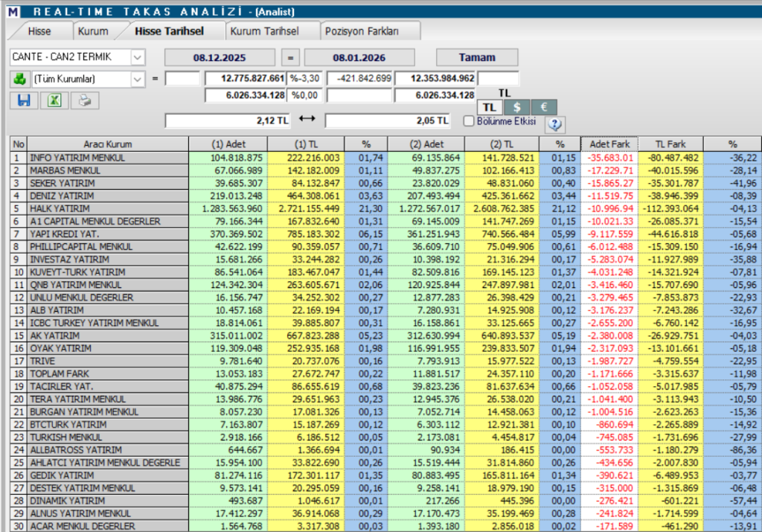Select the DENIZ YATIRIM row
This screenshot has height=532, width=762.
coord(386,196)
